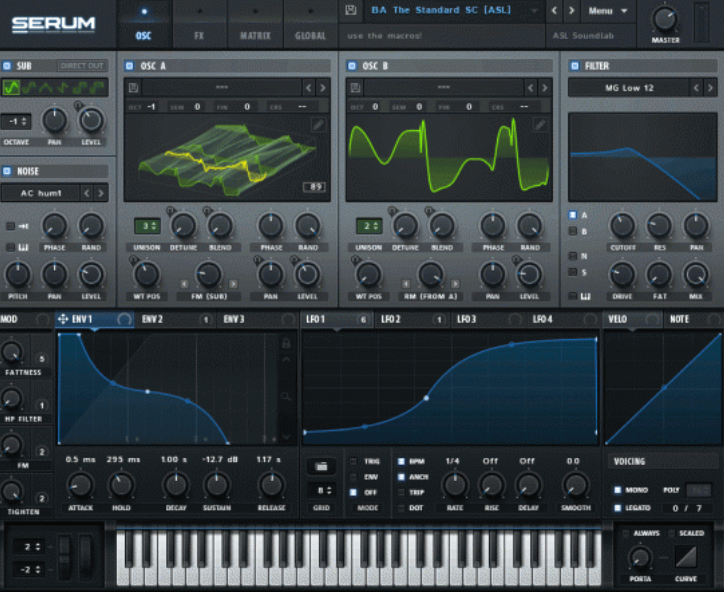
Task: Select the LFO 2 modulator tab
Action: tap(392, 319)
